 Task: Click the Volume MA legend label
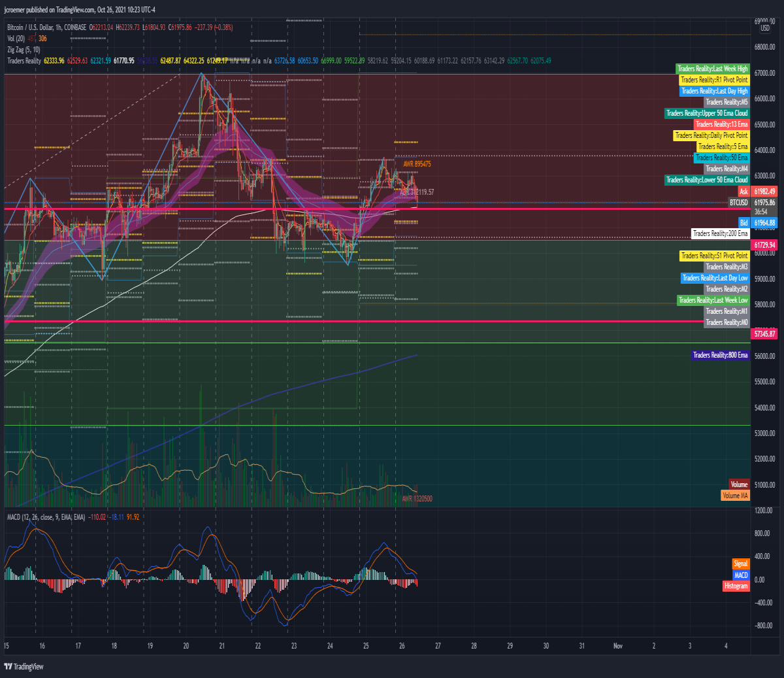[736, 496]
